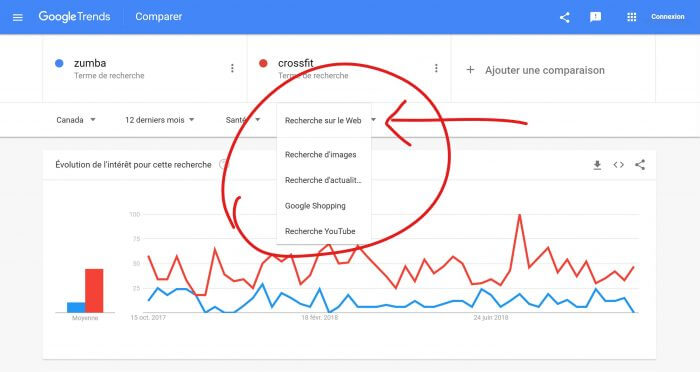Open the Santé category dropdown

[x=243, y=120]
